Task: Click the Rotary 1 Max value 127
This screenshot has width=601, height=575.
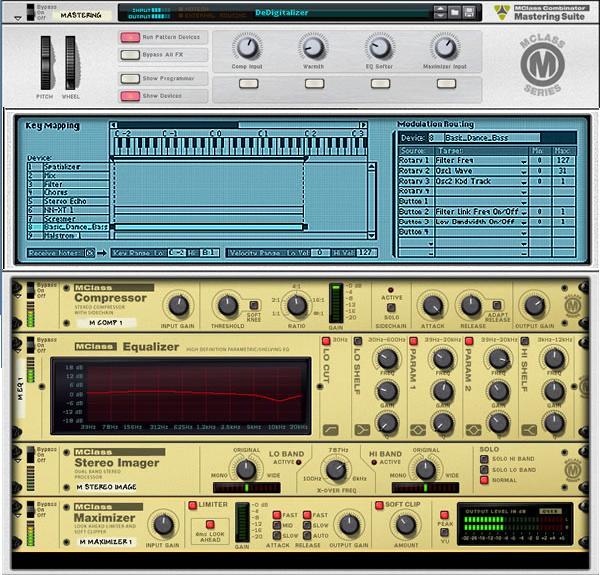Action: click(x=563, y=161)
